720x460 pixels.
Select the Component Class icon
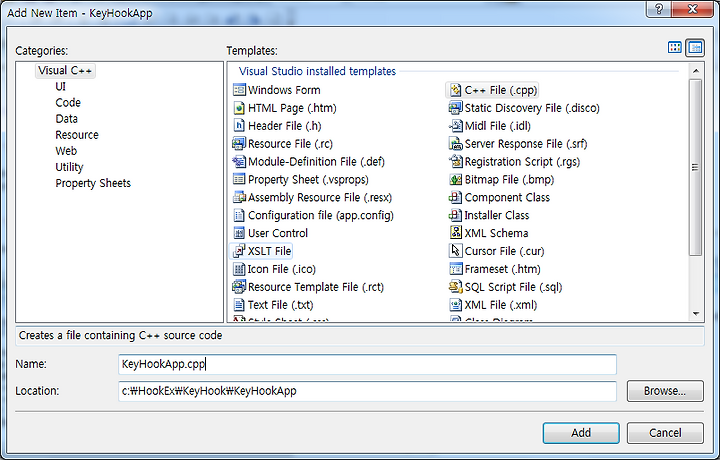click(455, 197)
